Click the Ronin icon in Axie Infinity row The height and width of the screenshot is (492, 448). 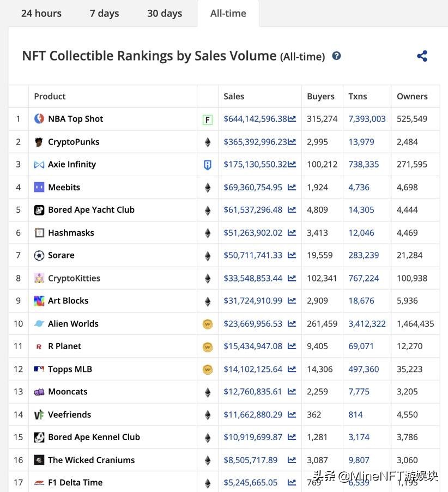pyautogui.click(x=207, y=165)
